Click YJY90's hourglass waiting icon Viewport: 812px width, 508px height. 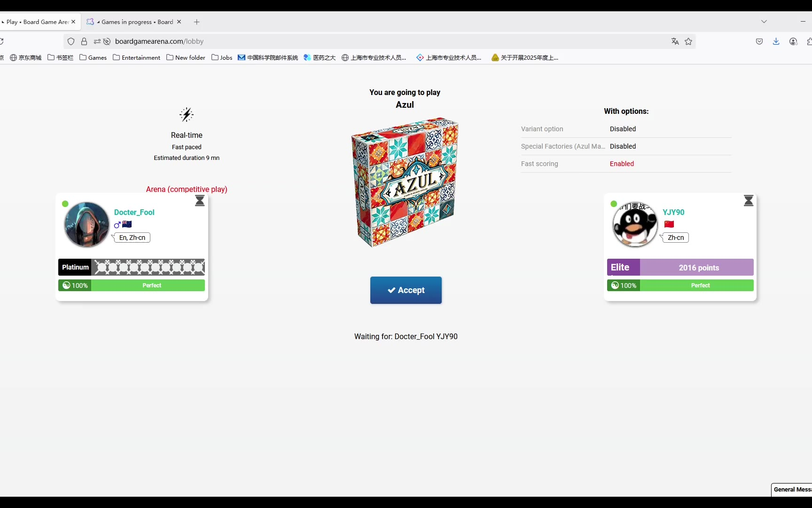pyautogui.click(x=749, y=201)
